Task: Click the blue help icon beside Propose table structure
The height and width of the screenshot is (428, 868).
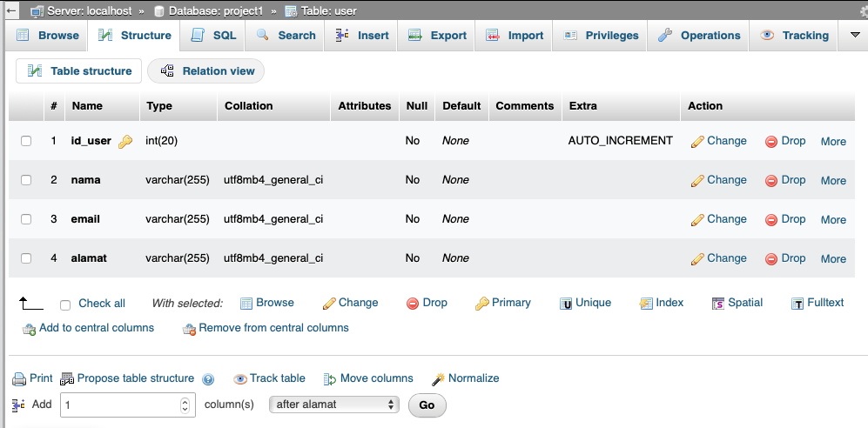Action: click(208, 379)
